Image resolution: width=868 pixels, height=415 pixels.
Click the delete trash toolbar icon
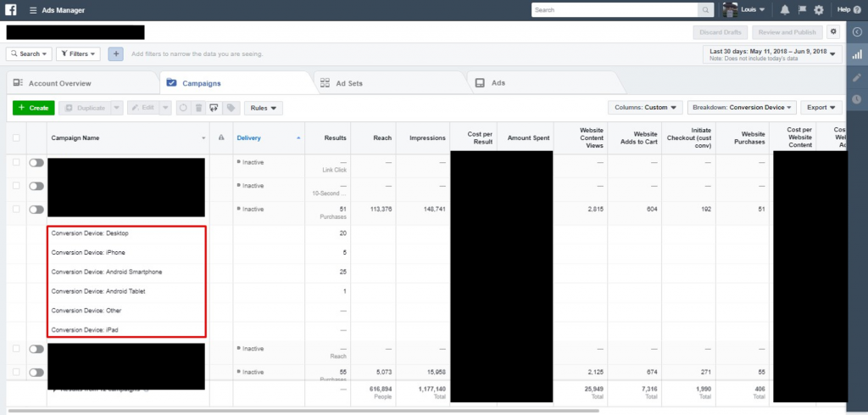(198, 108)
